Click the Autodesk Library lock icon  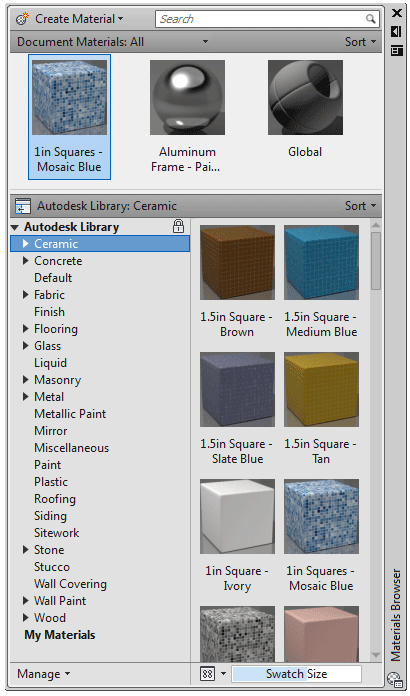tap(178, 226)
